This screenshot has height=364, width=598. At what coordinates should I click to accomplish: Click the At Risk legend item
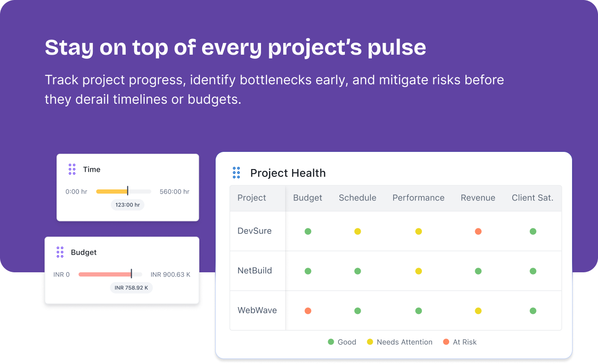point(460,342)
